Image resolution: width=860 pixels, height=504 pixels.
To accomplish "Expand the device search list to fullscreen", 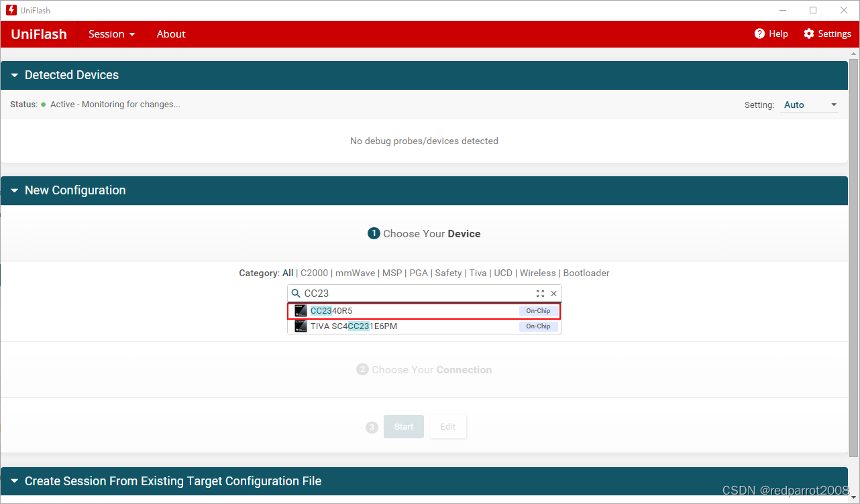I will coord(540,294).
